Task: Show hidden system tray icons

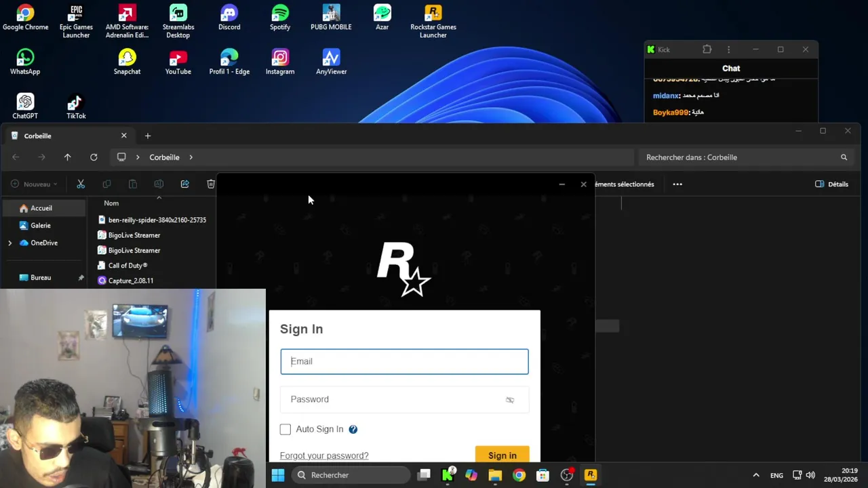Action: (756, 475)
